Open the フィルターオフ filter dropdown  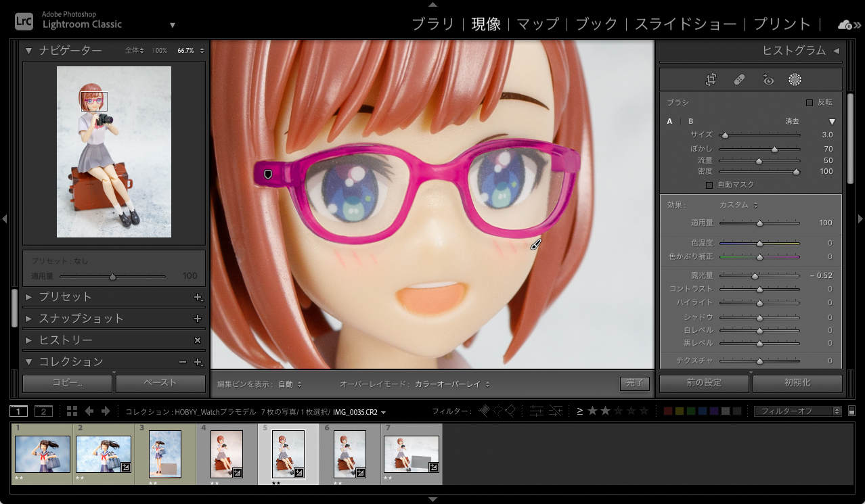point(797,411)
